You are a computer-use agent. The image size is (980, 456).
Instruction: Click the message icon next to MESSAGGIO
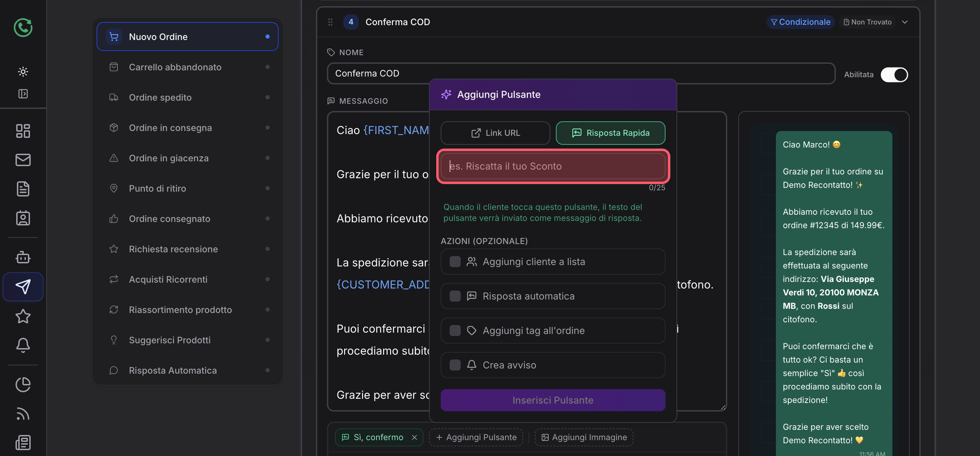(331, 101)
